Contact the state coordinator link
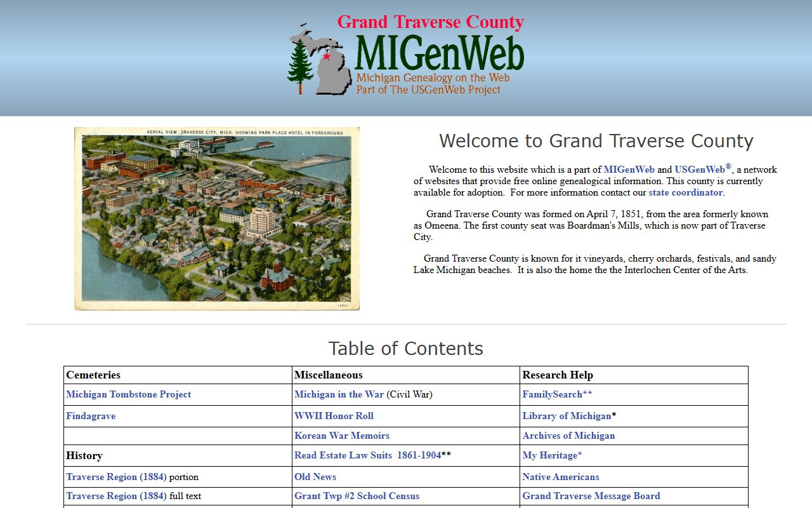The width and height of the screenshot is (812, 508). click(685, 192)
